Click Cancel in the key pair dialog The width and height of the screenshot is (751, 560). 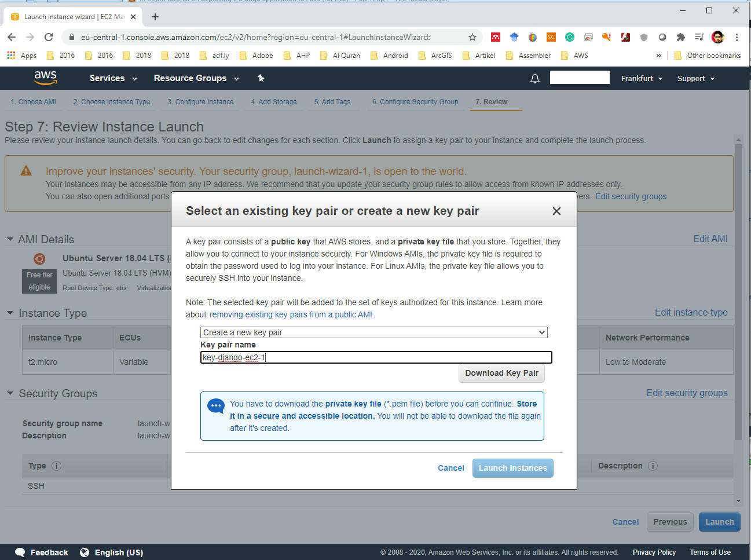tap(450, 468)
